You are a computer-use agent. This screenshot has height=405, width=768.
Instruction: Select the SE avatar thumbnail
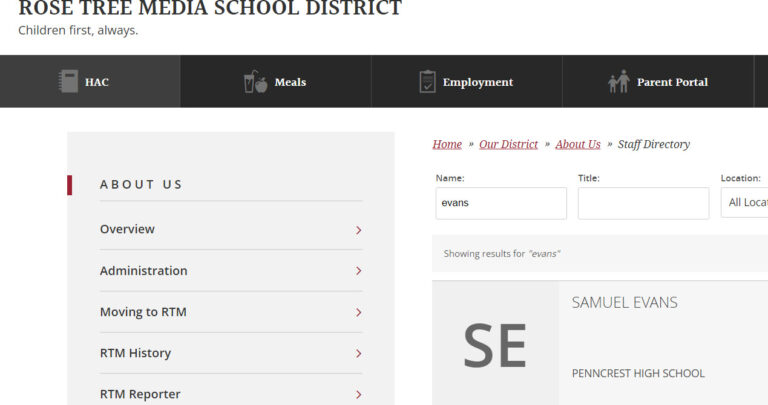pyautogui.click(x=495, y=344)
